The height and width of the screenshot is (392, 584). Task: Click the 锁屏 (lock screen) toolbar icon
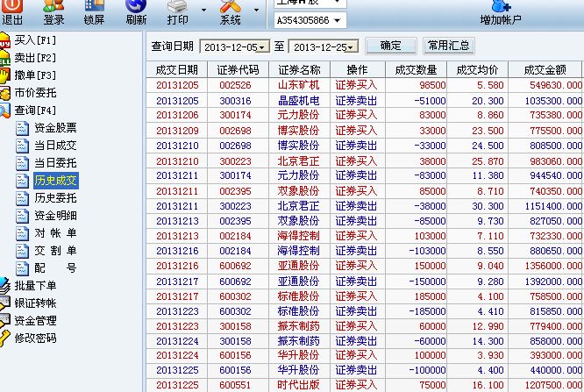pos(95,12)
